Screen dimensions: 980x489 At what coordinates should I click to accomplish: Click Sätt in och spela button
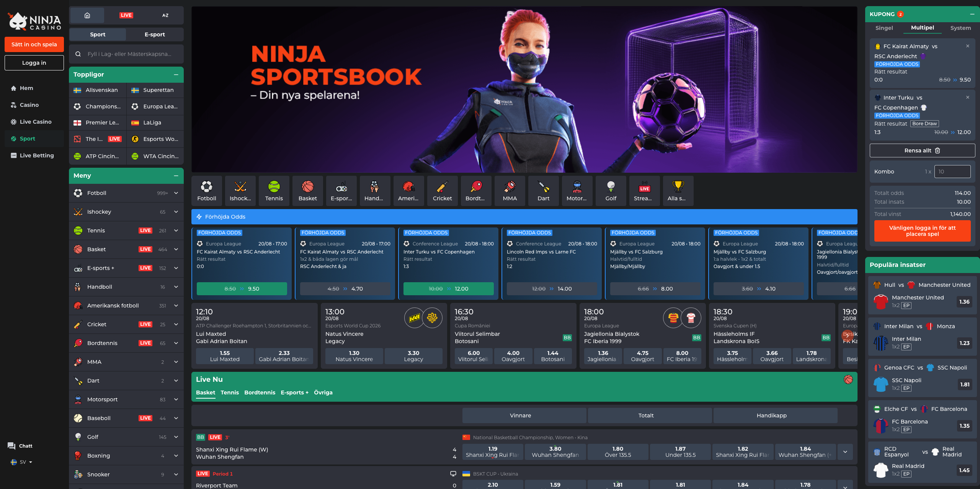(34, 44)
